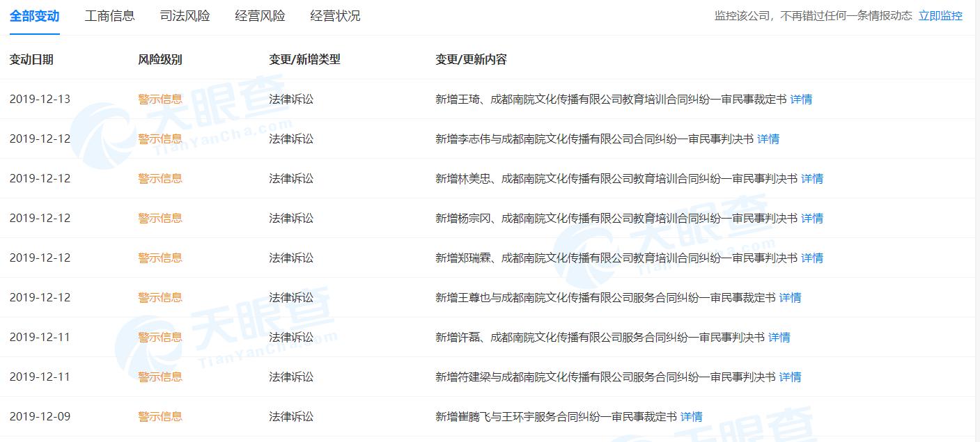The width and height of the screenshot is (980, 442).
Task: Click the 新增崔腾飞与王环宇 ruling description text
Action: coord(557,417)
